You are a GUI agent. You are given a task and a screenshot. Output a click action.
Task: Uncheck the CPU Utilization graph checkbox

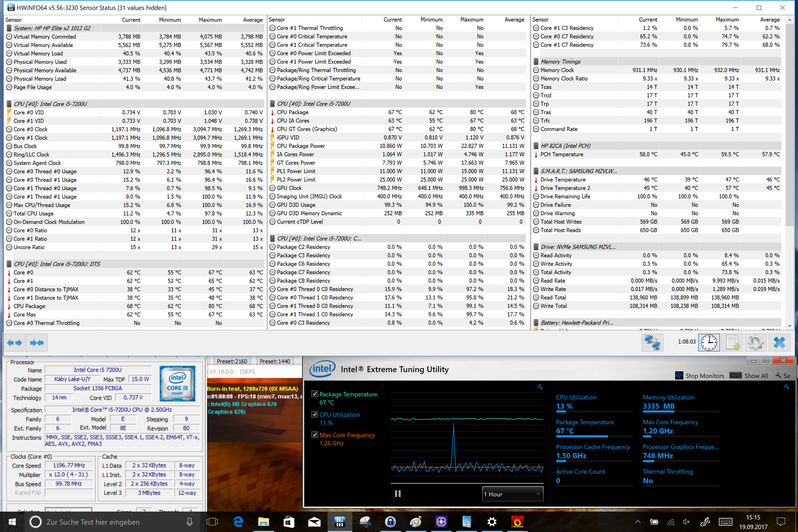pos(315,415)
